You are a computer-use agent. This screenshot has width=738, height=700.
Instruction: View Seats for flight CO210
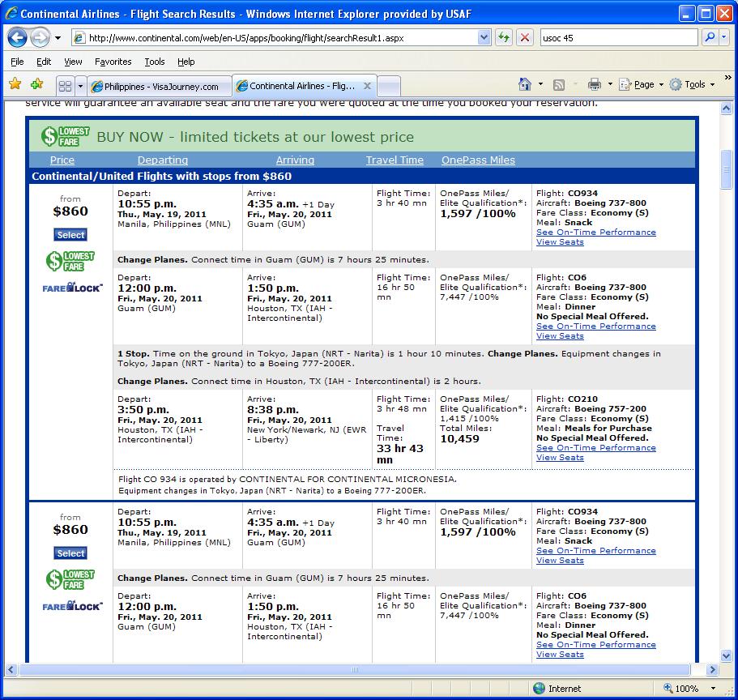(x=560, y=458)
